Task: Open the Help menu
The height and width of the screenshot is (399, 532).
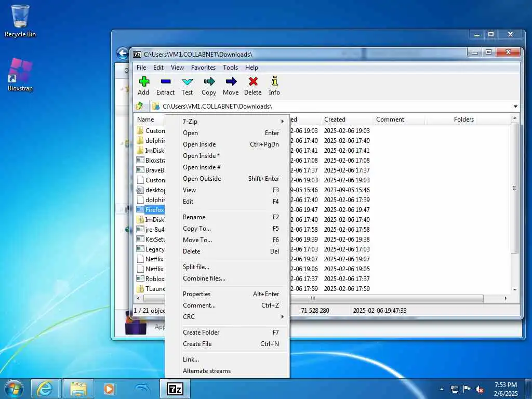Action: [252, 68]
